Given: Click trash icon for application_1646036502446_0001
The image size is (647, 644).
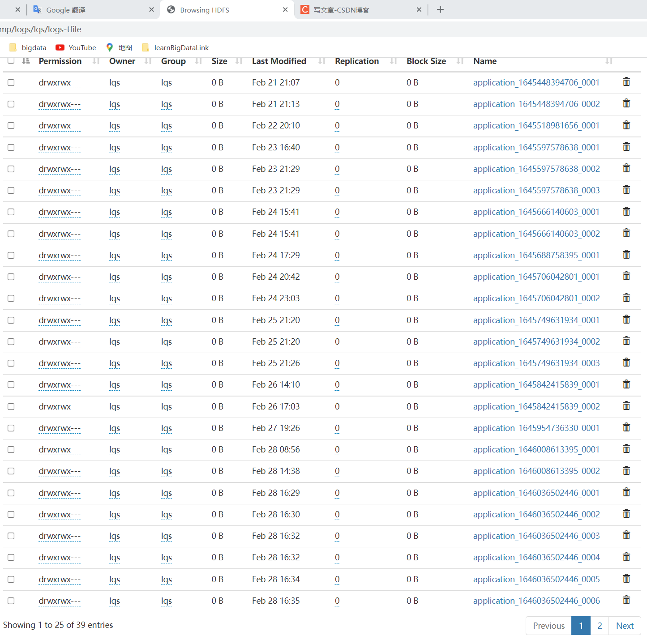Looking at the screenshot, I should coord(626,492).
